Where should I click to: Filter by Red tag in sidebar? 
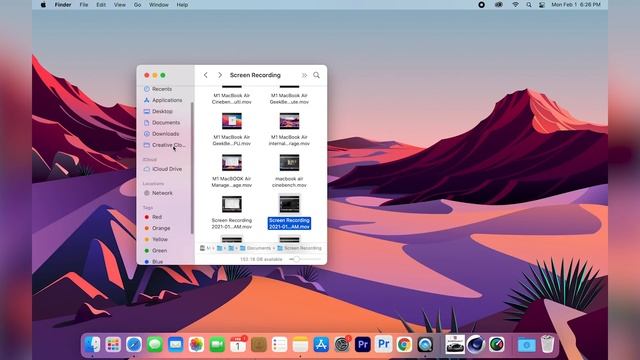153,217
